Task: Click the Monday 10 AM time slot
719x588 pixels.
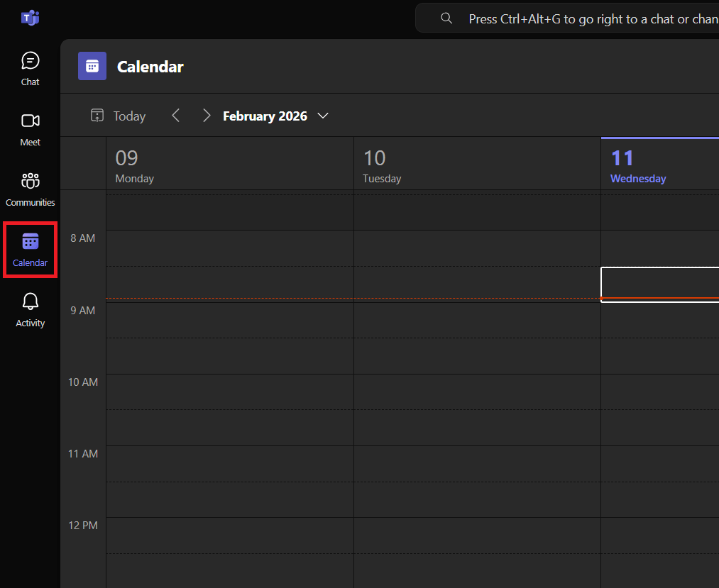Action: pos(229,392)
